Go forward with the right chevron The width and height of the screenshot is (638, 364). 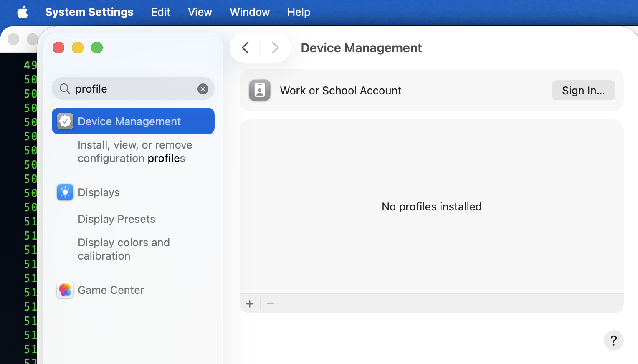[275, 48]
